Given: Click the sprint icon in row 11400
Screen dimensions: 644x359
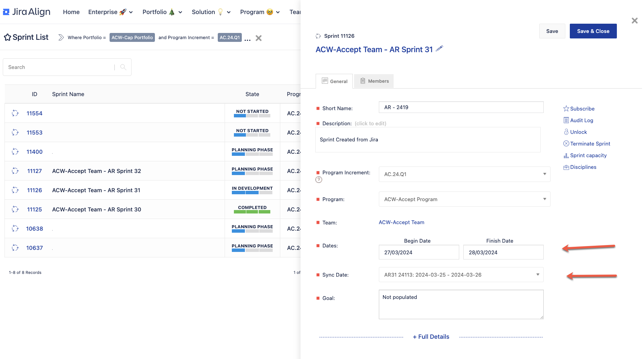Looking at the screenshot, I should (x=15, y=152).
